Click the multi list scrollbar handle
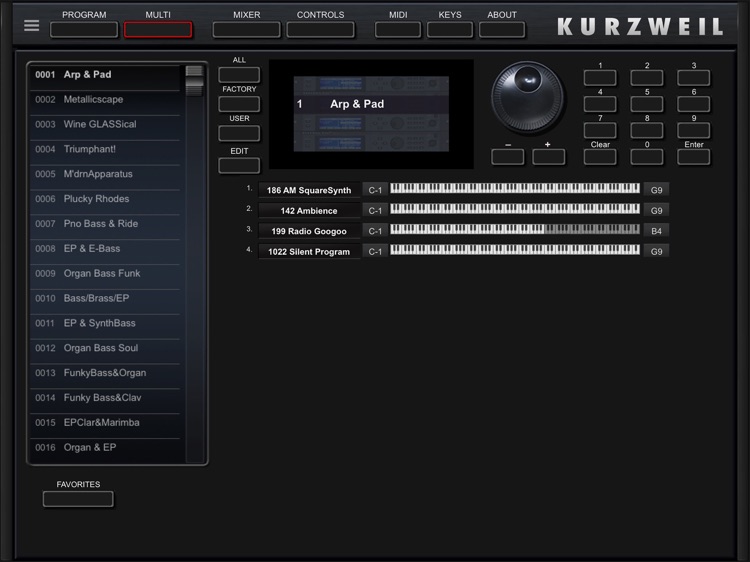 (x=194, y=79)
